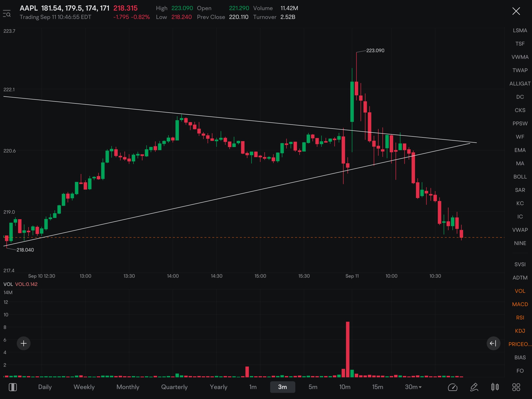Enable the MA overlay
The height and width of the screenshot is (399, 532).
click(520, 163)
